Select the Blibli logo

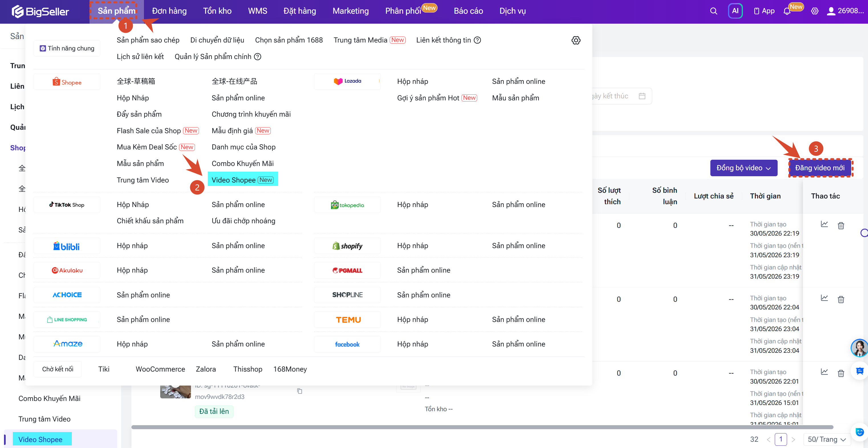tap(67, 246)
